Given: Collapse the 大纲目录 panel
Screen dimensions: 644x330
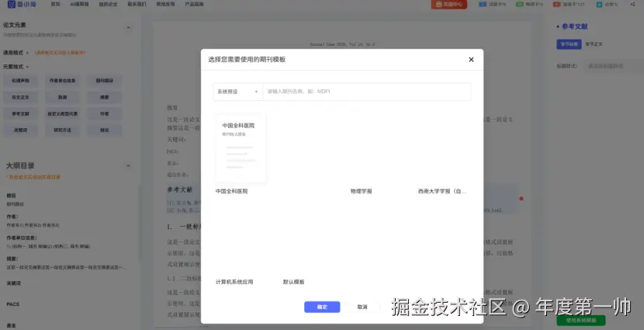Looking at the screenshot, I should tap(128, 166).
